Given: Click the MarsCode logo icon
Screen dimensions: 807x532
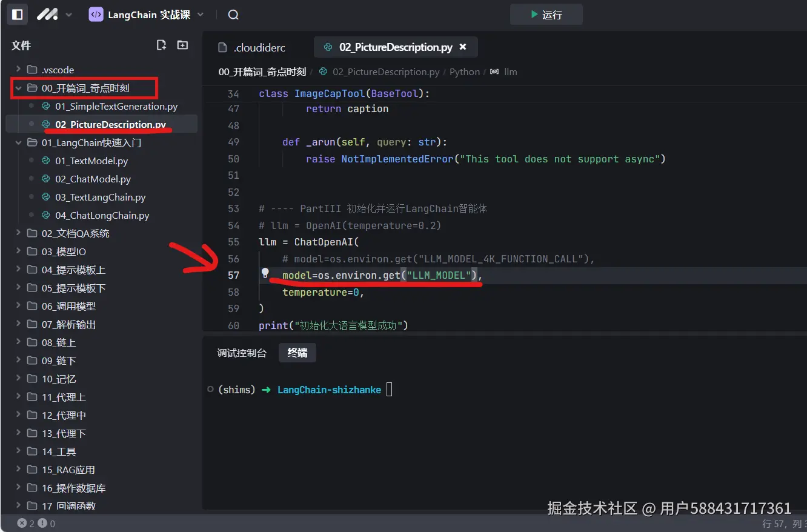Looking at the screenshot, I should 47,14.
